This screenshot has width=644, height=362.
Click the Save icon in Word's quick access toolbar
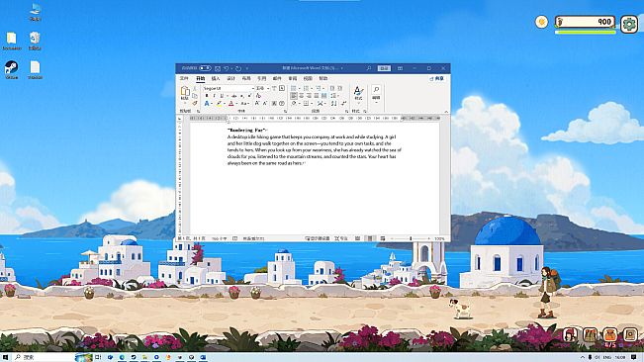(218, 68)
